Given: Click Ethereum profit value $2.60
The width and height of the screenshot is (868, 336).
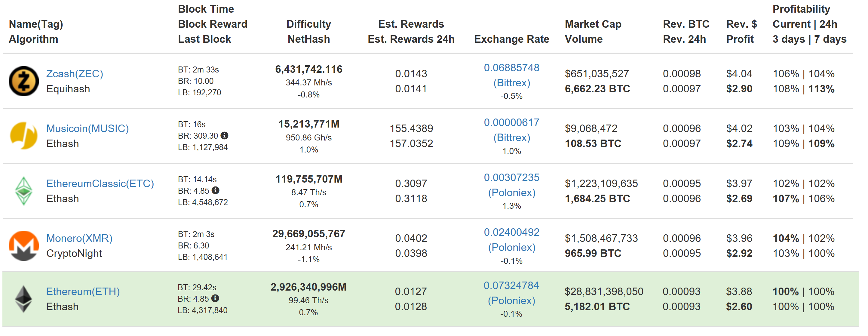Looking at the screenshot, I should coord(739,307).
